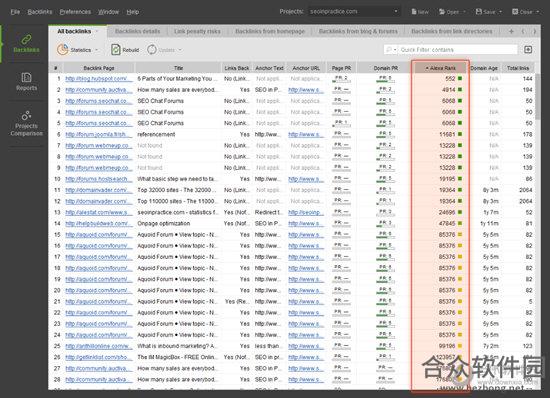Click green Alexa indicator in row 1
The image size is (550, 398).
[460, 79]
